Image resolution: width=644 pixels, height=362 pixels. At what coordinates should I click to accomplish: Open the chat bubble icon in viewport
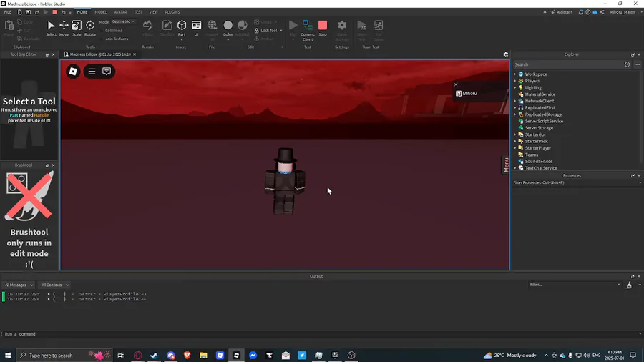pyautogui.click(x=107, y=72)
